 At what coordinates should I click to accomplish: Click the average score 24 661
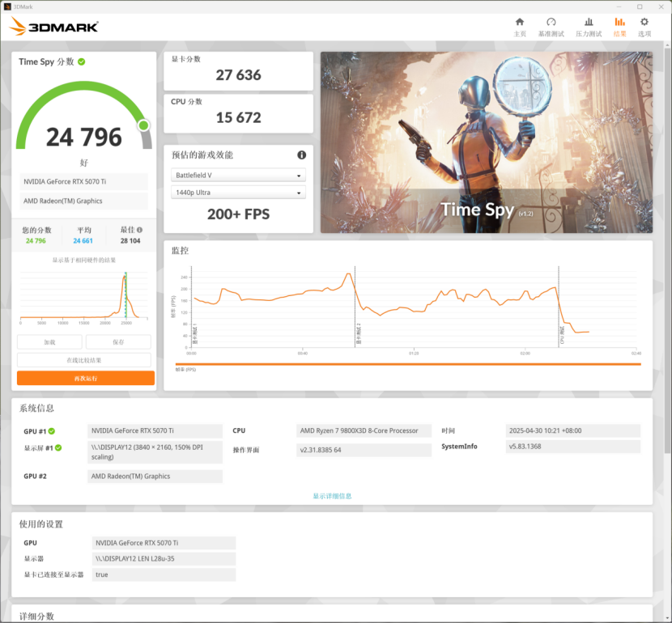(x=83, y=240)
